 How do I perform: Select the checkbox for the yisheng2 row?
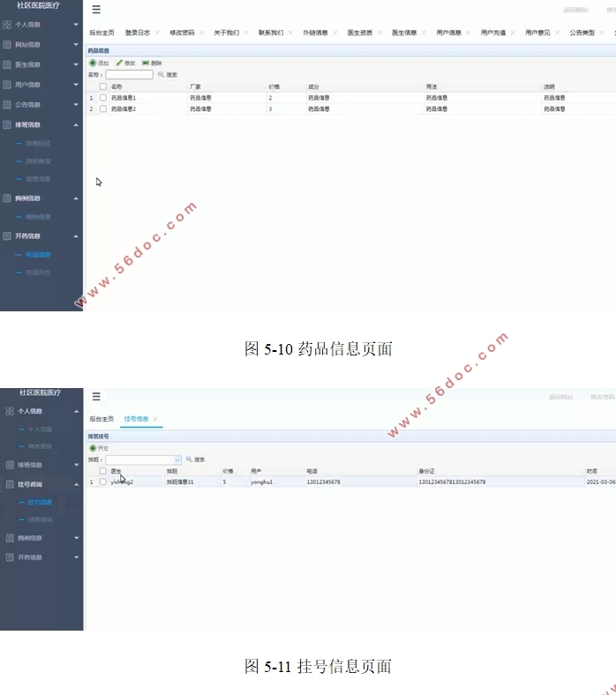click(x=103, y=482)
